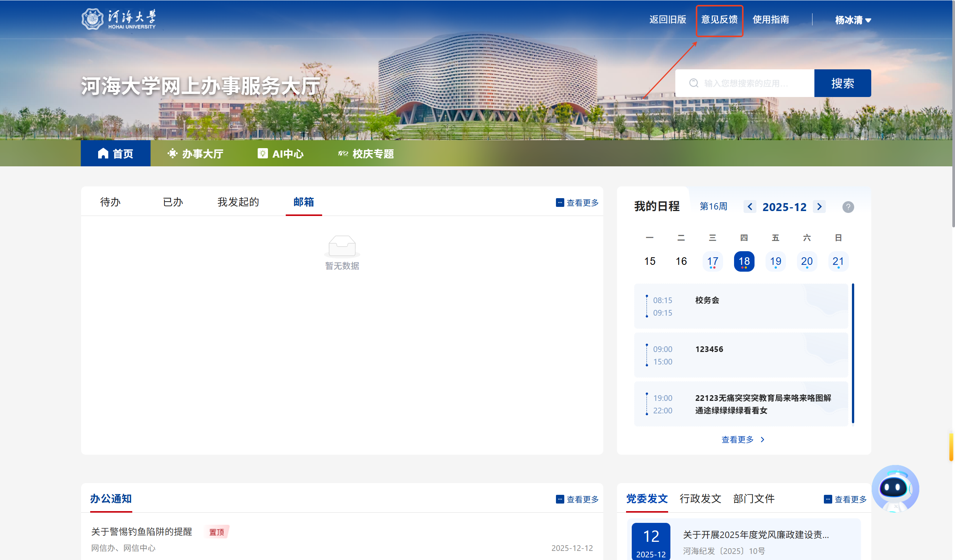Click the schedule help question icon
Image resolution: width=955 pixels, height=560 pixels.
click(848, 207)
